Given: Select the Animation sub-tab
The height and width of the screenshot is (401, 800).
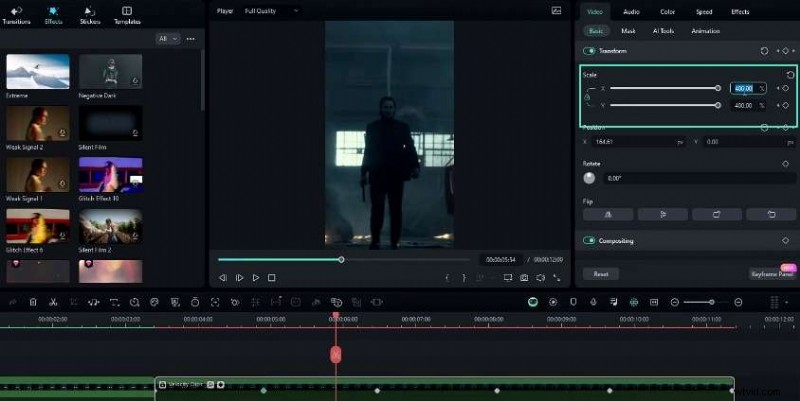Looking at the screenshot, I should (706, 31).
